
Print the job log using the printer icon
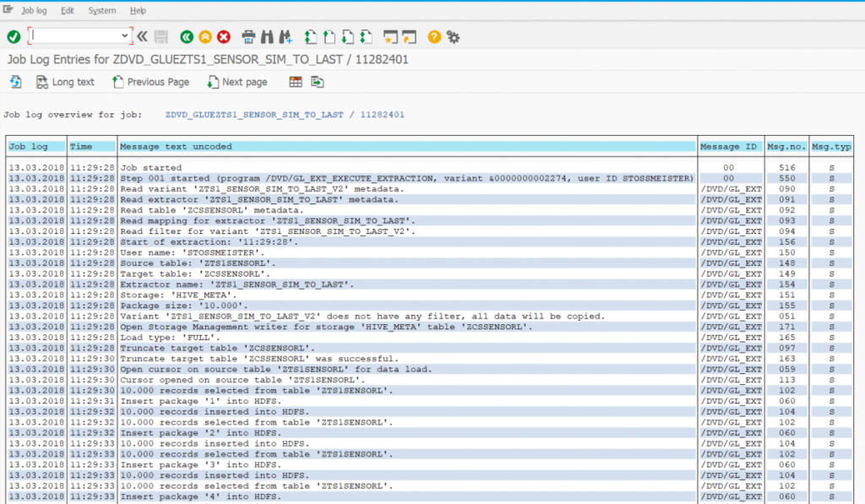click(248, 37)
